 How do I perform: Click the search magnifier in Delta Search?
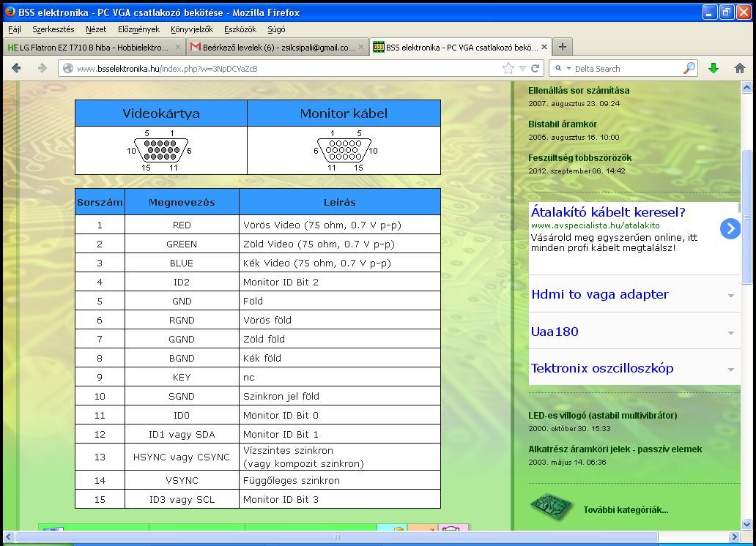coord(689,68)
